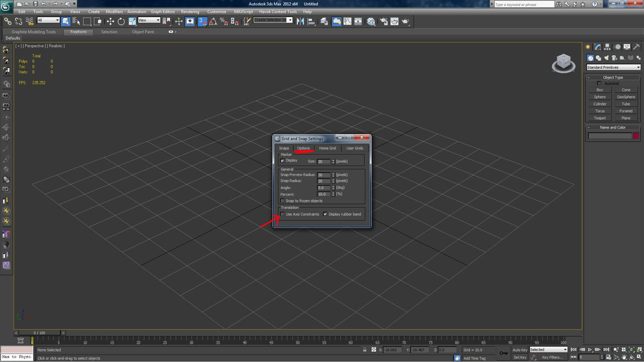Open the Hierarchy command panel tab
Screen dimensions: 644x362
[x=608, y=47]
